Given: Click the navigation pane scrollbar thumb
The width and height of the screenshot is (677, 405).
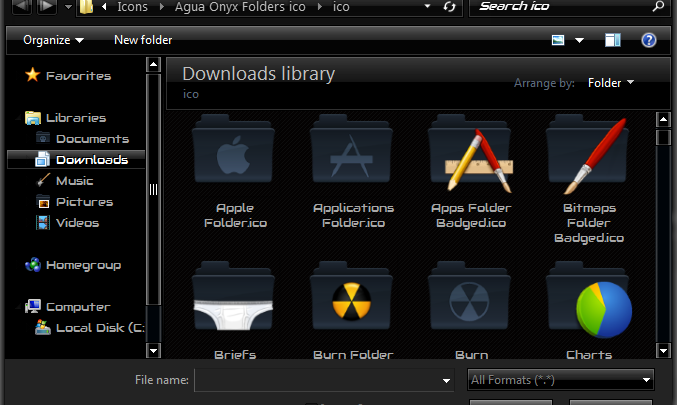Looking at the screenshot, I should pos(153,190).
